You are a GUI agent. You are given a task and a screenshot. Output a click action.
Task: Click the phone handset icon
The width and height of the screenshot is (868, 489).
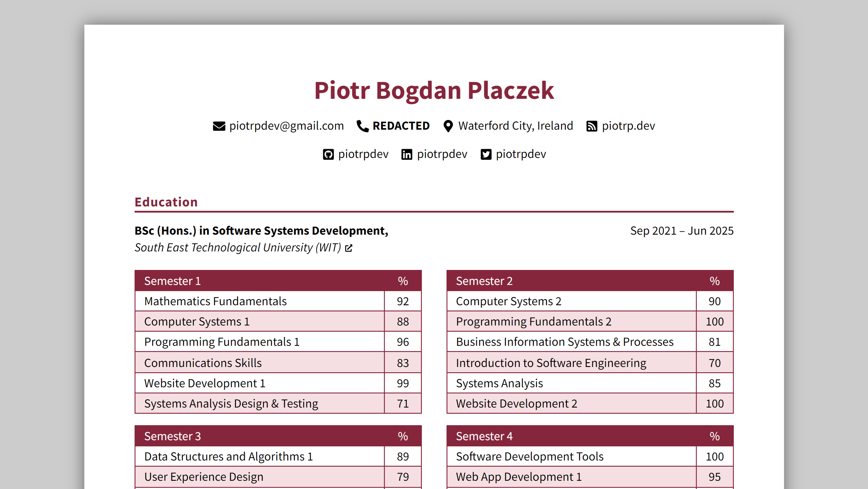coord(362,126)
